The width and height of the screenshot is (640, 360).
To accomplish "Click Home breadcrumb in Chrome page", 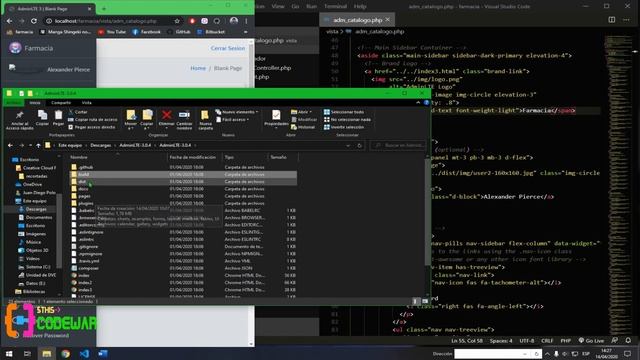I will click(x=198, y=68).
